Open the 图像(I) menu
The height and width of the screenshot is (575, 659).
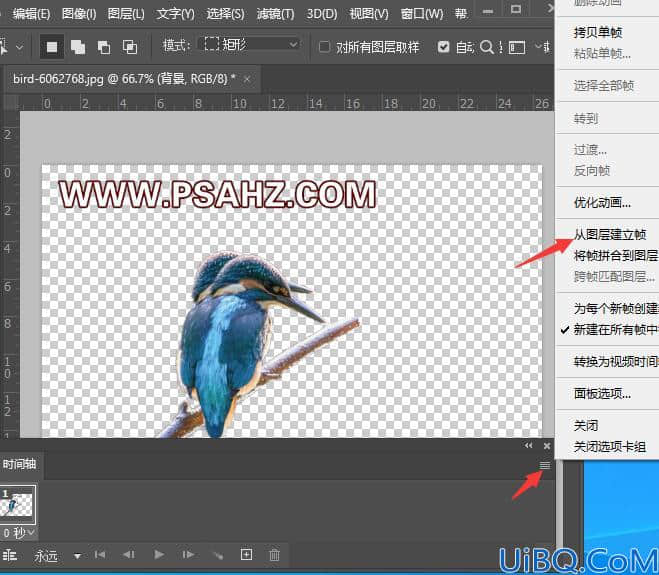pyautogui.click(x=79, y=14)
